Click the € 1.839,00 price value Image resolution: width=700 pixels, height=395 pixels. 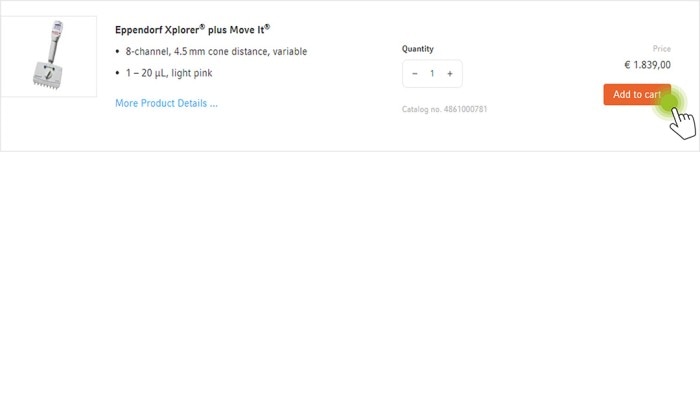point(647,65)
